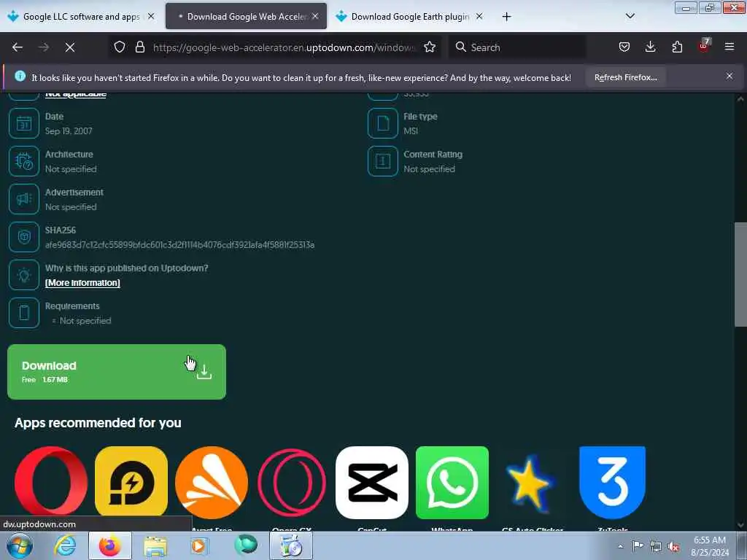Go back to previous page
Viewport: 747px width, 560px height.
18,47
